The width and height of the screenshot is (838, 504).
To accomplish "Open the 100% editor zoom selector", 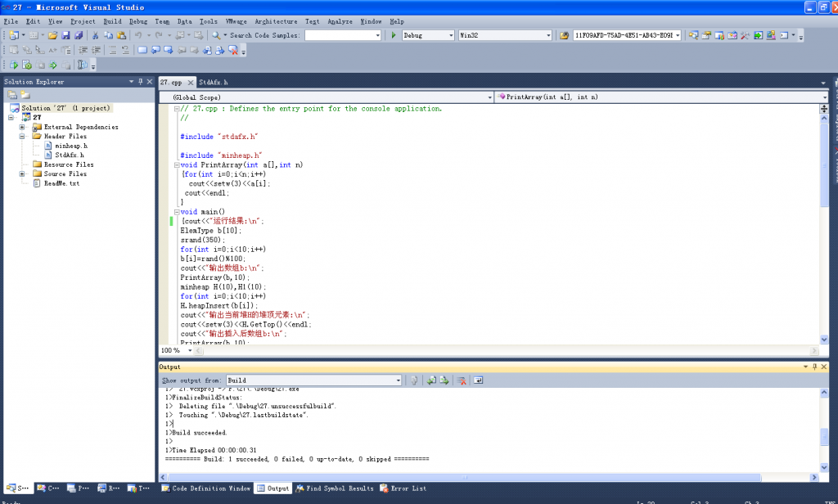I will [x=174, y=349].
